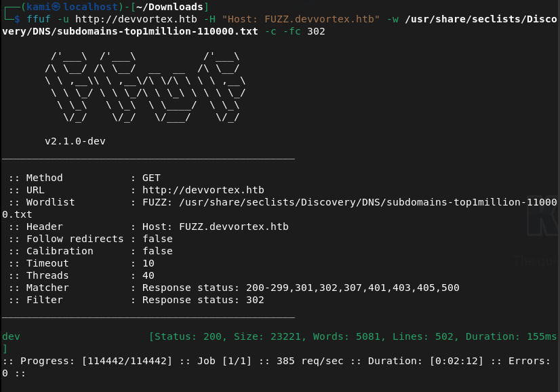Click the Follow redirects false value

point(157,239)
